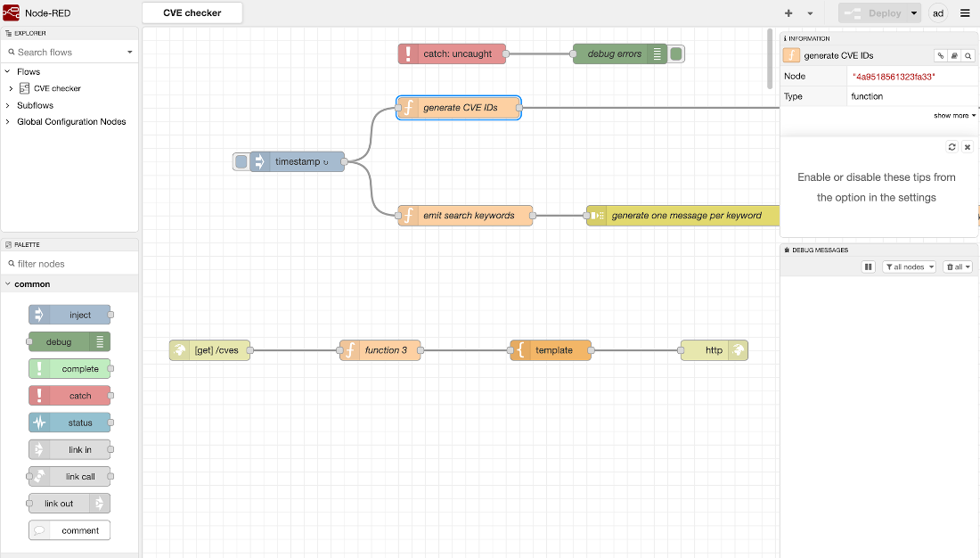Select the template node on canvas

tap(551, 350)
